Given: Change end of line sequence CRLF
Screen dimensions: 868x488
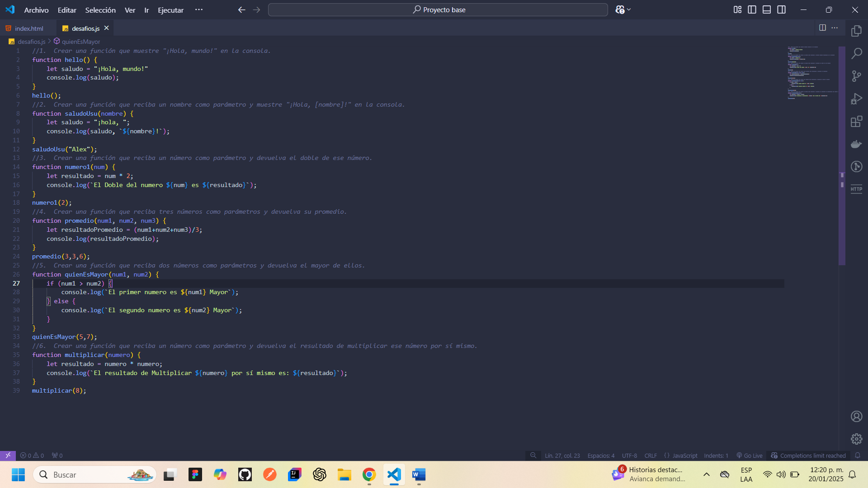Looking at the screenshot, I should [x=651, y=455].
